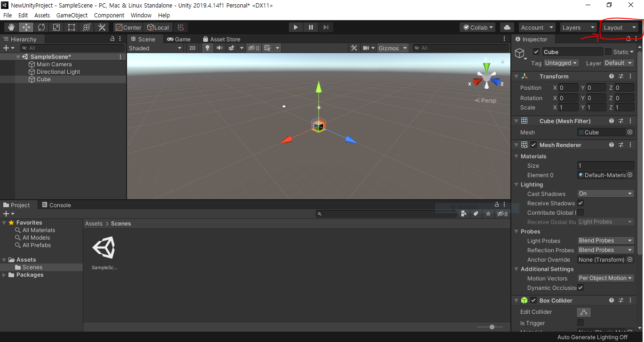
Task: Toggle Dynamic Occlusion checkbox
Action: (580, 288)
